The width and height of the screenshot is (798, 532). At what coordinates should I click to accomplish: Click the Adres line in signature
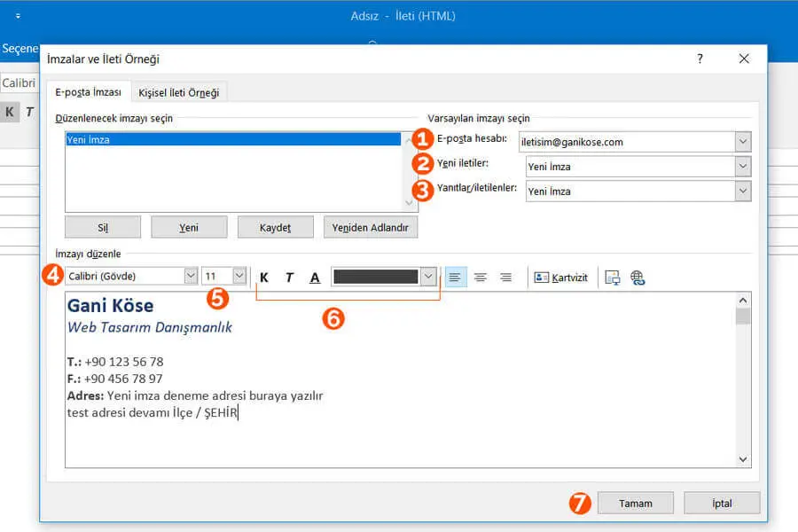point(195,395)
